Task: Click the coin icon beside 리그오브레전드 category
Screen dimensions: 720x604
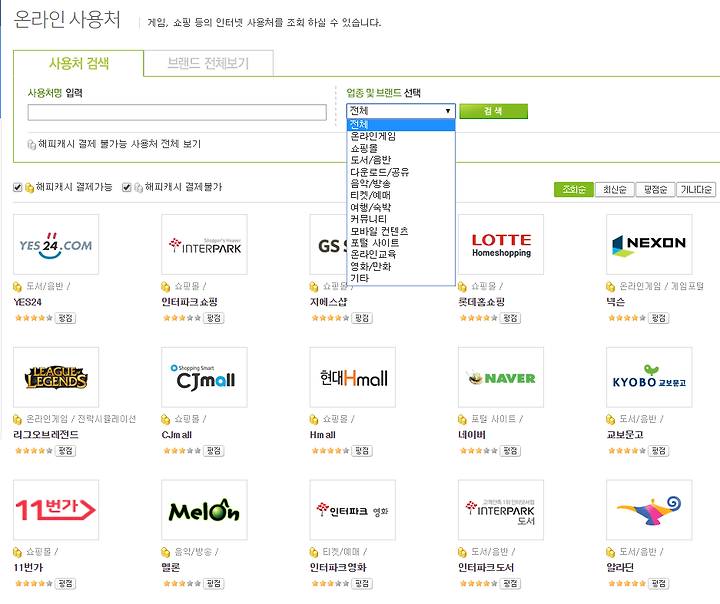Action: coord(17,419)
